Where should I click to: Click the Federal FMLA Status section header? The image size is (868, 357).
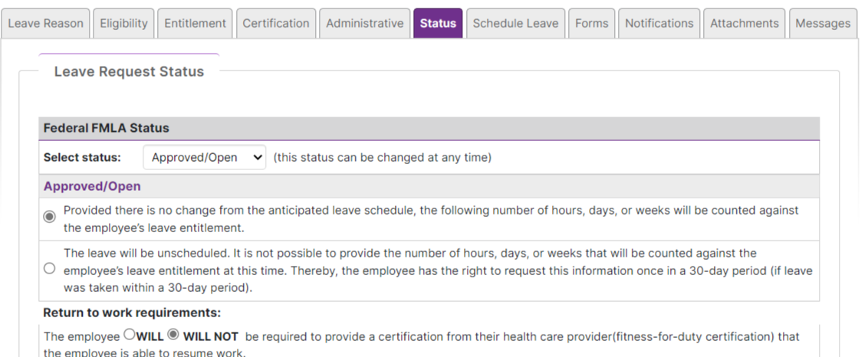pyautogui.click(x=107, y=128)
